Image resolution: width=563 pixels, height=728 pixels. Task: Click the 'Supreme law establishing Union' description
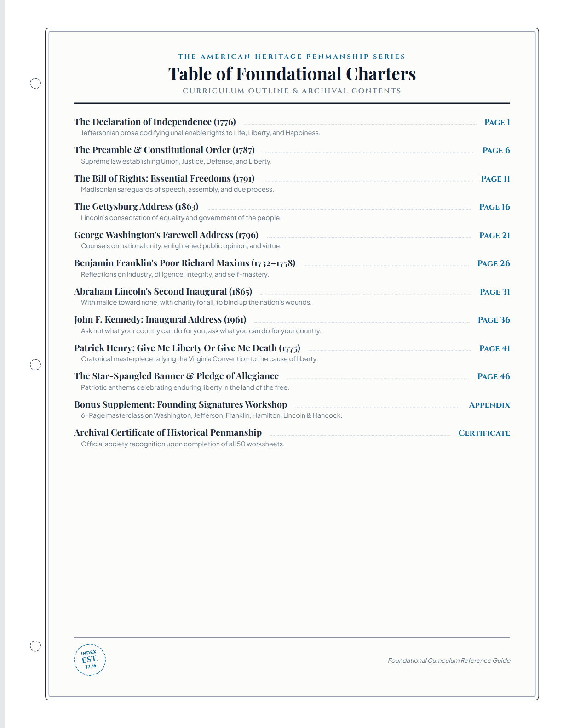pyautogui.click(x=176, y=161)
